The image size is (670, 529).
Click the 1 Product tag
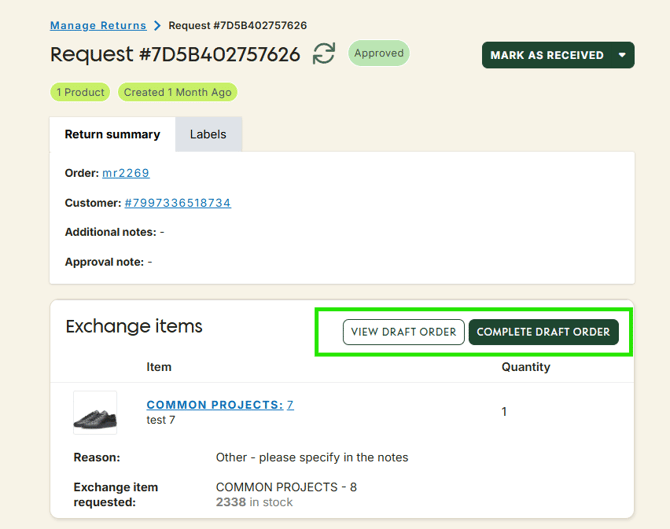point(80,92)
